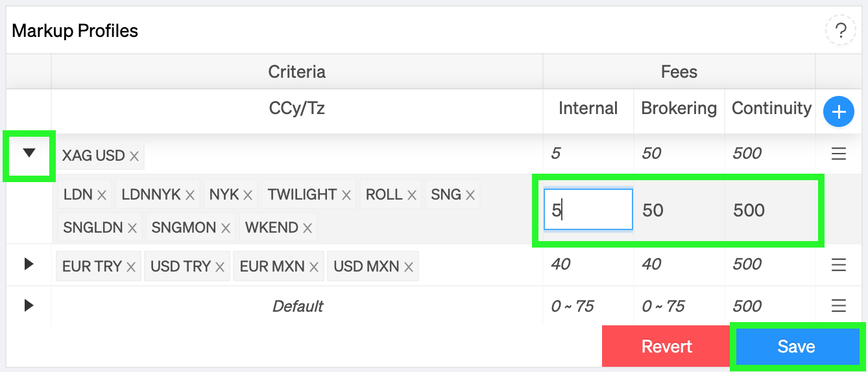
Task: Remove the XAG USD currency tag
Action: pyautogui.click(x=134, y=156)
